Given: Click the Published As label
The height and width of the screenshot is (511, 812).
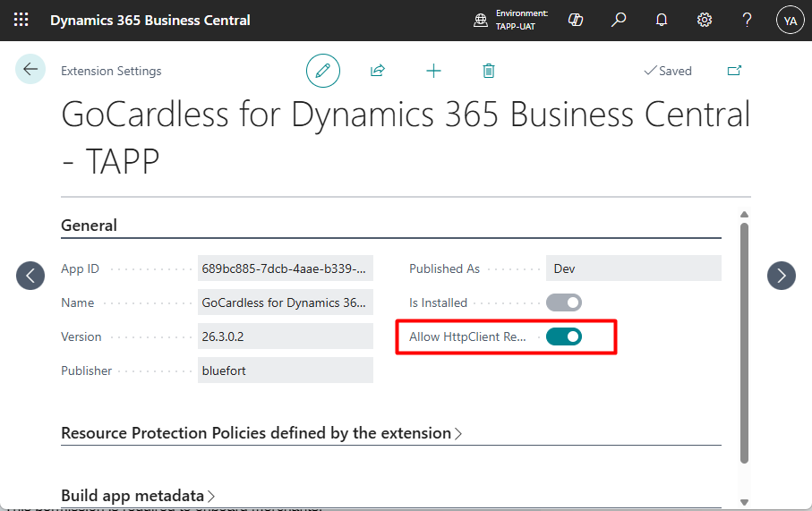Looking at the screenshot, I should coord(444,268).
